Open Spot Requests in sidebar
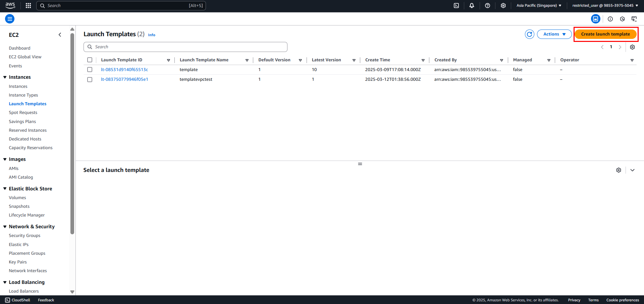Screen dimensions: 644x304 point(23,113)
